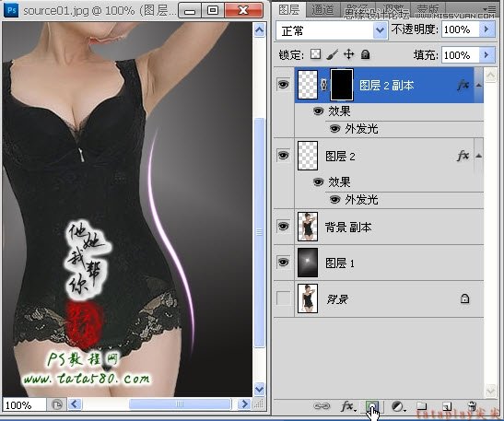The height and width of the screenshot is (421, 504).
Task: Select the 背景 副本 layer
Action: click(x=389, y=227)
